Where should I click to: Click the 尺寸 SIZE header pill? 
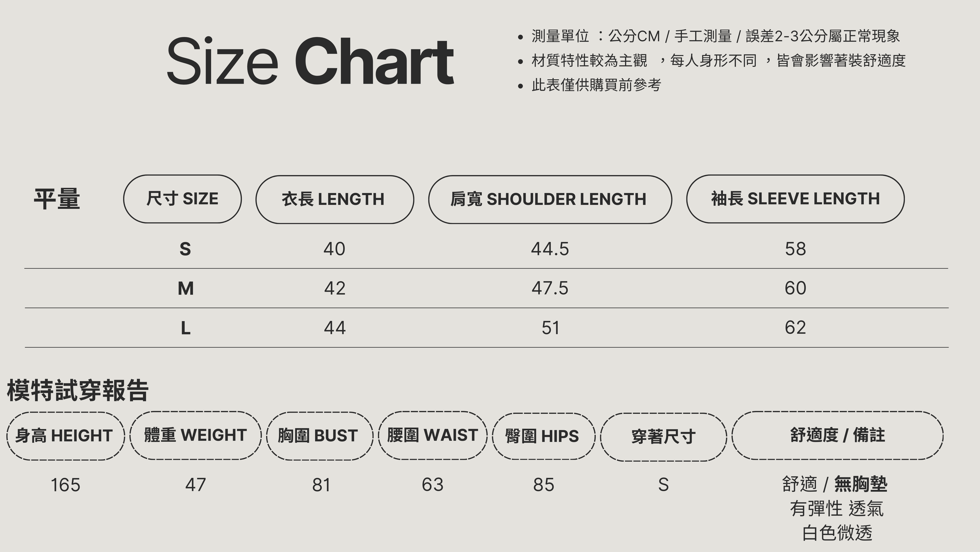(x=182, y=199)
